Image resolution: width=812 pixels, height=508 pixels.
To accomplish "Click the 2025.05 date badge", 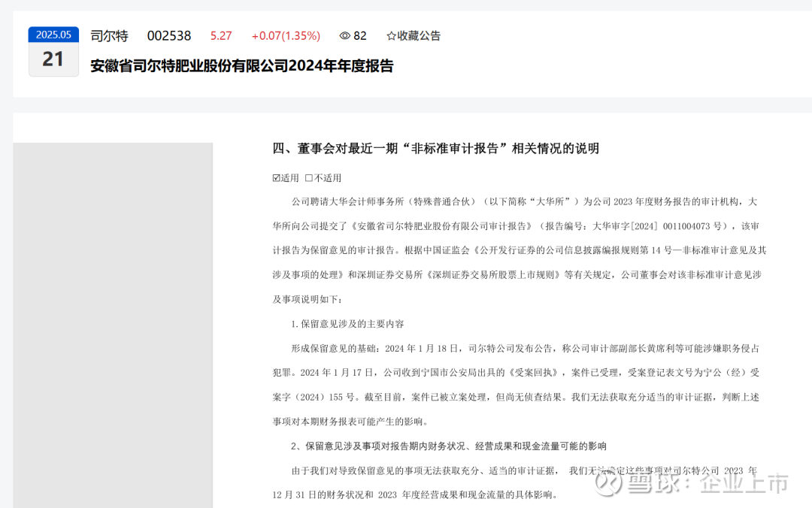I will click(x=53, y=35).
